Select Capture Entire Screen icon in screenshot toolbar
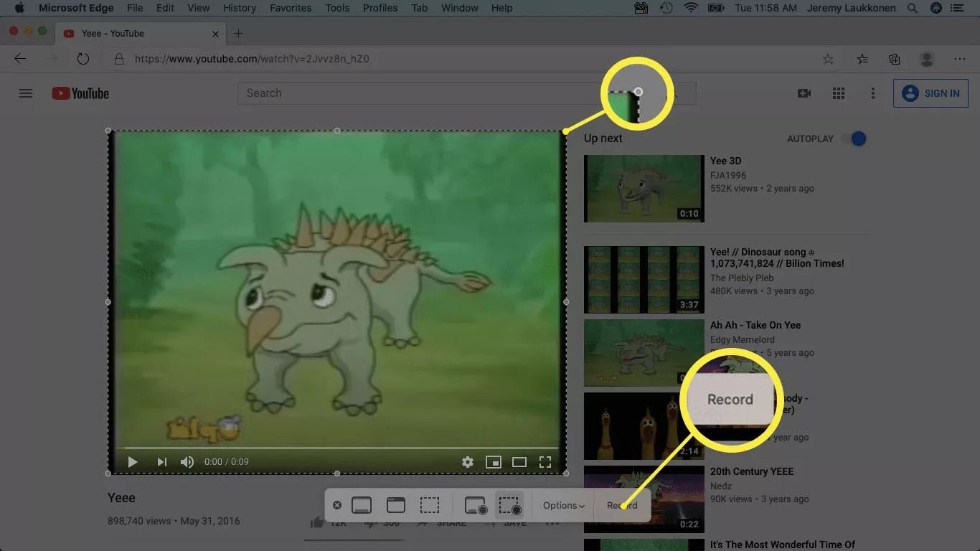The width and height of the screenshot is (980, 551). point(362,505)
